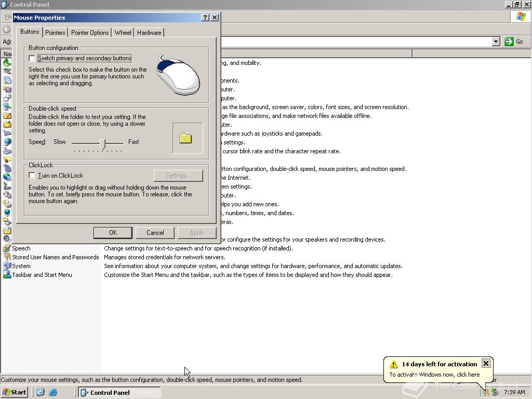Select the Add or Remove Programs icon
532x399 pixels.
[x=7, y=81]
